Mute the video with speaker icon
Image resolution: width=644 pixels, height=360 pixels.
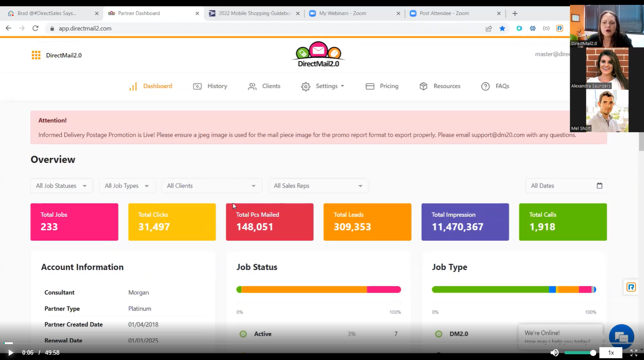pos(554,352)
